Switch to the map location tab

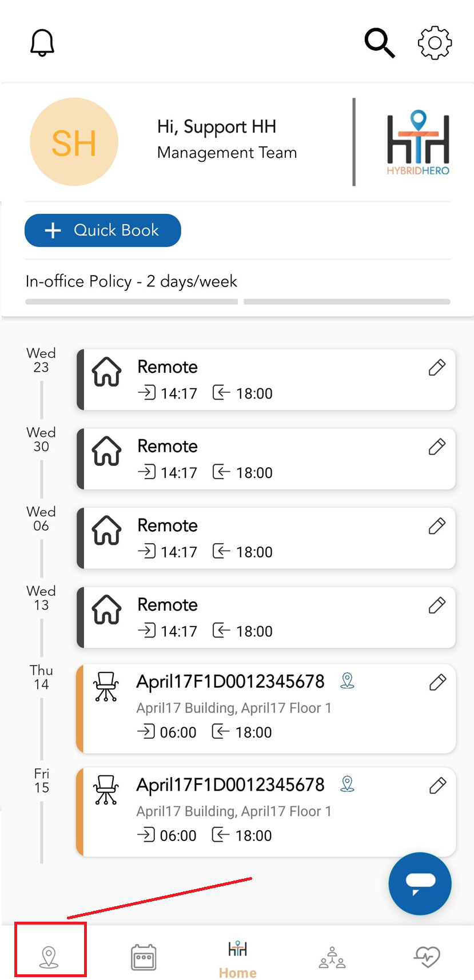click(x=49, y=956)
